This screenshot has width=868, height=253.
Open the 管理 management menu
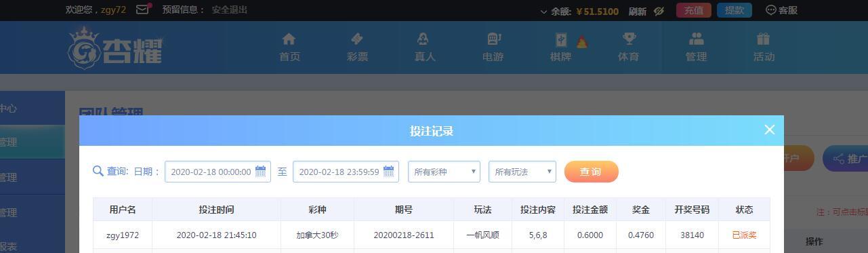point(696,47)
